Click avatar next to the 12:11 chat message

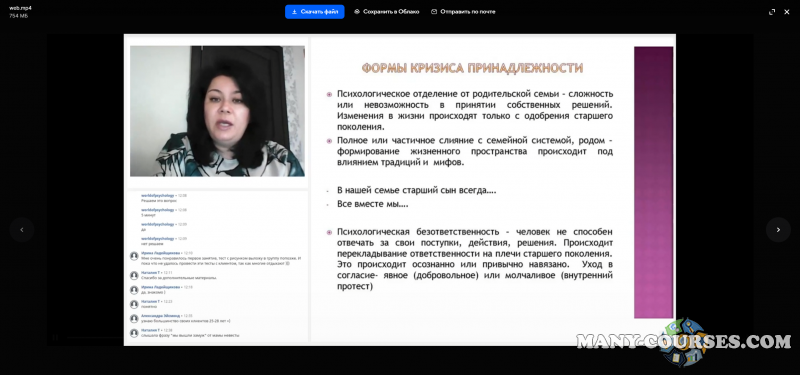click(x=134, y=276)
